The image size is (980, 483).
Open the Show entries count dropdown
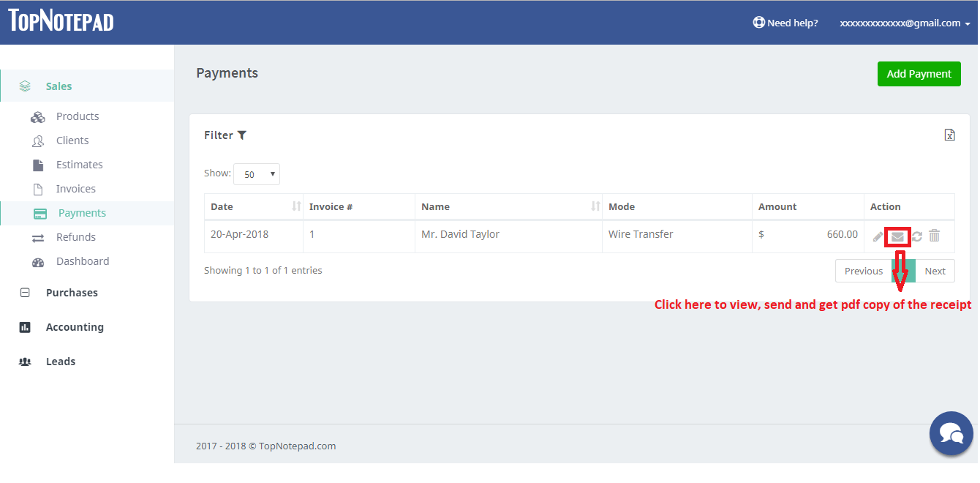click(x=257, y=174)
